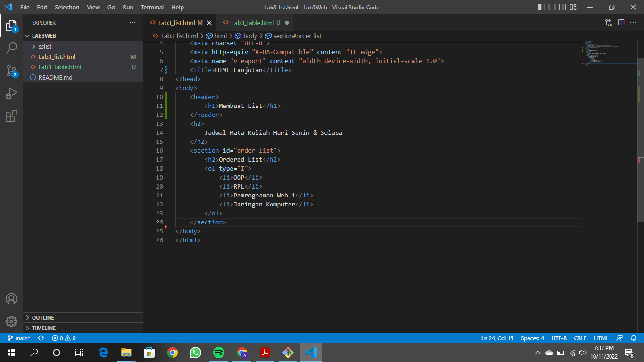The height and width of the screenshot is (362, 644).
Task: Open the Customize Layout icon
Action: pyautogui.click(x=573, y=7)
